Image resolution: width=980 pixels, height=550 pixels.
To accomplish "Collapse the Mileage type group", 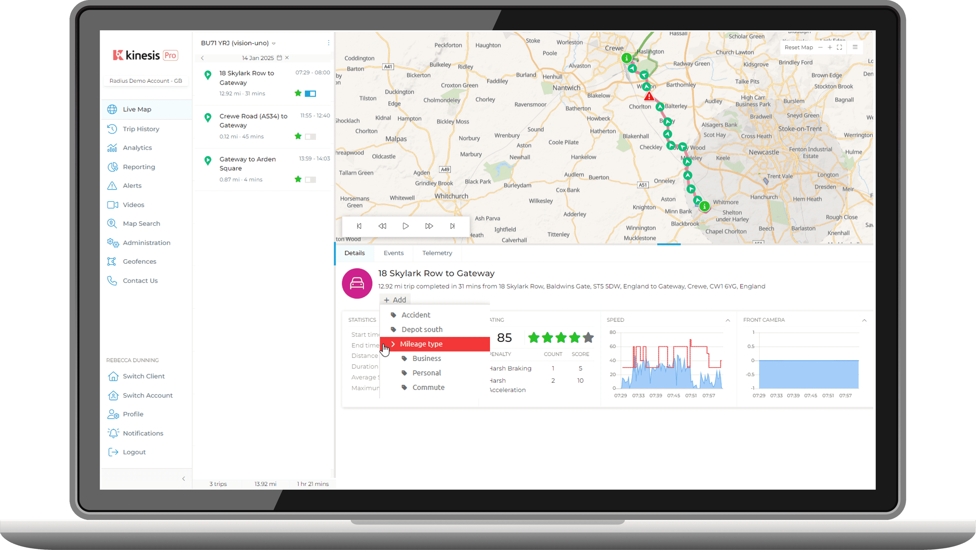I will click(x=393, y=344).
